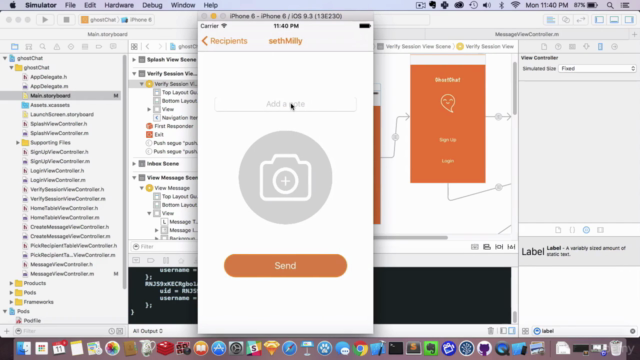Expand the Frameworks folder
Image resolution: width=640 pixels, height=360 pixels.
tap(11, 302)
